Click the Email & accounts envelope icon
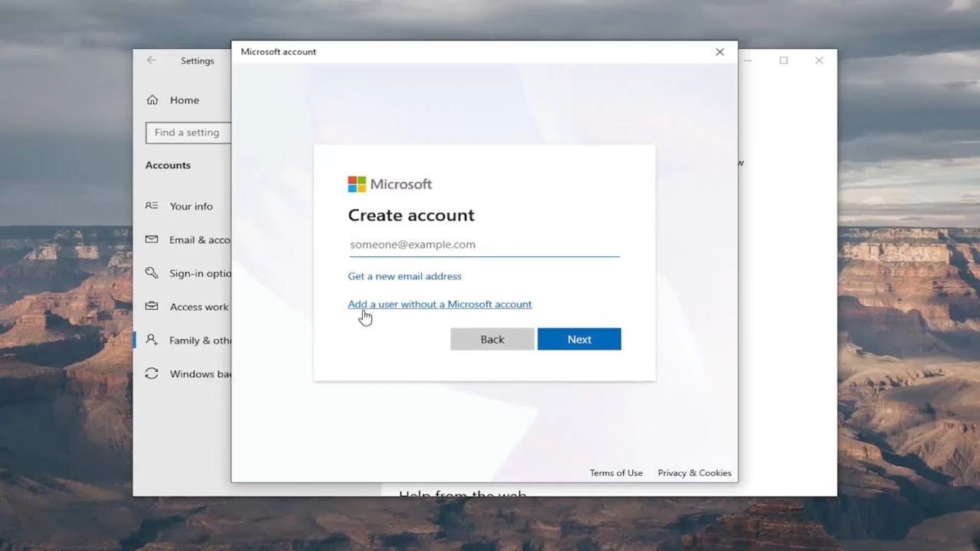Viewport: 980px width, 551px height. 152,240
